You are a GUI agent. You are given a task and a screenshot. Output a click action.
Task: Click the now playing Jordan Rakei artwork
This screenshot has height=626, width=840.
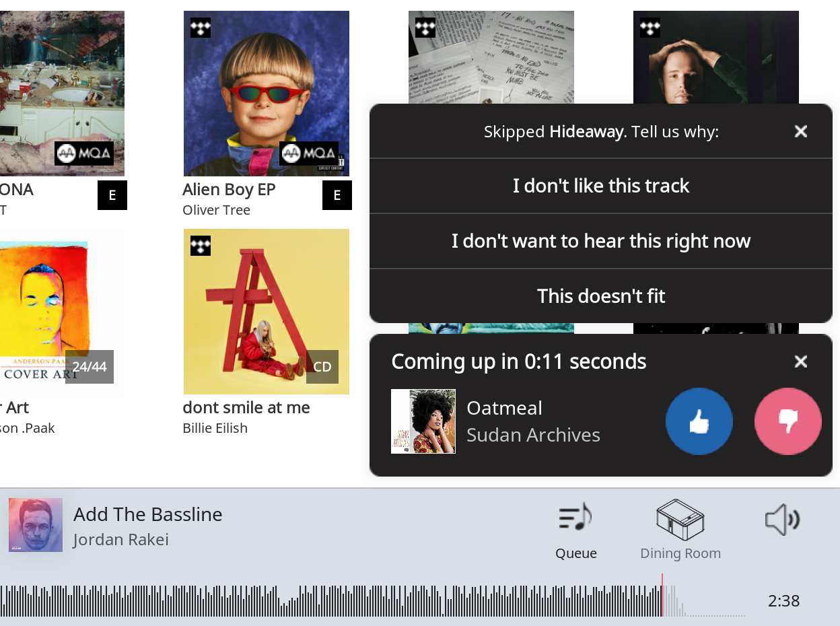coord(36,525)
